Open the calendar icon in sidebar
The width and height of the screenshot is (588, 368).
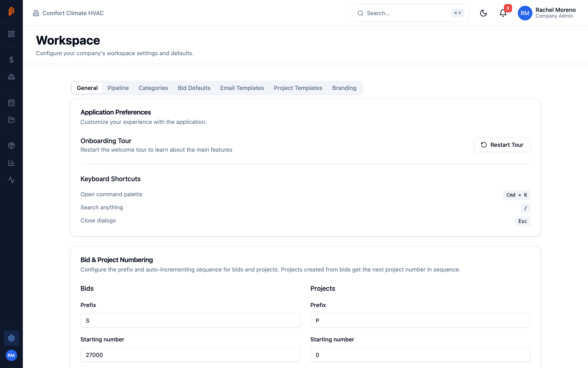tap(11, 103)
